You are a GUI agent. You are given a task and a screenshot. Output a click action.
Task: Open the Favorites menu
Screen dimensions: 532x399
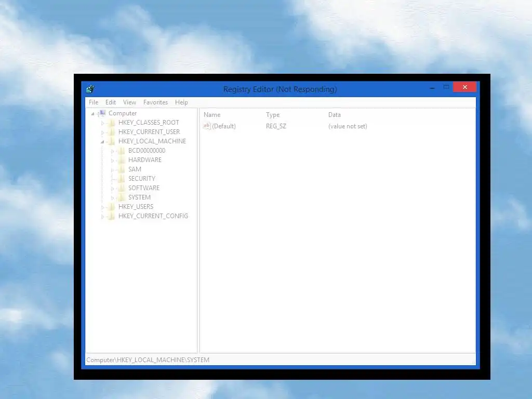[155, 102]
